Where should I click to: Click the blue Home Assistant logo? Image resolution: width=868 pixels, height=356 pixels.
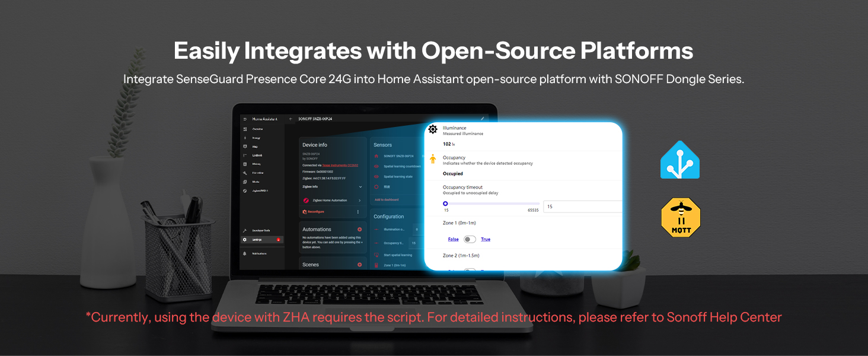coord(680,160)
